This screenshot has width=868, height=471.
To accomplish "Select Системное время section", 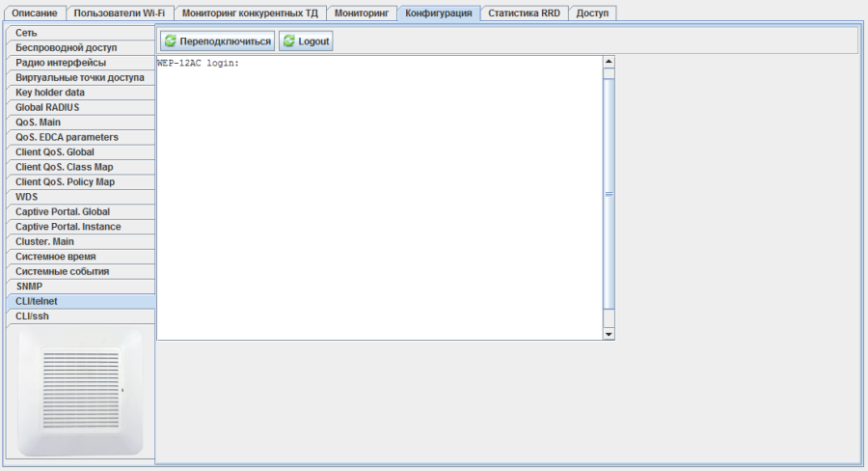I will click(81, 257).
